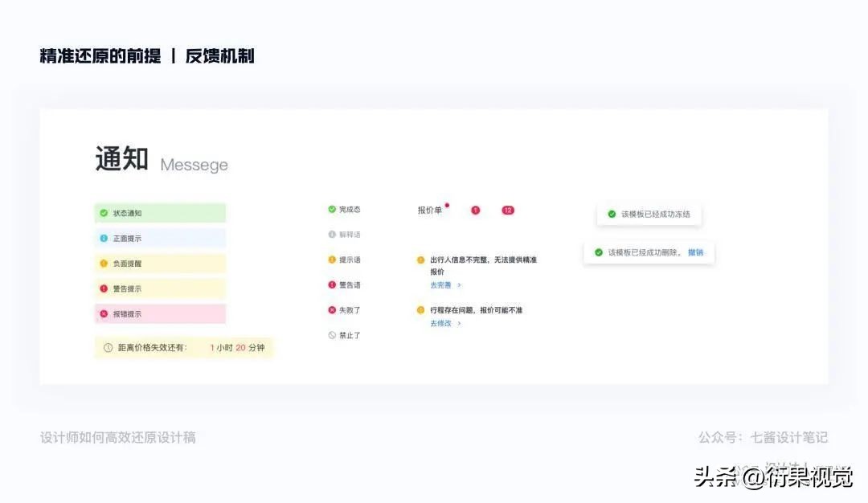Click the yellow alert icon beside 提示语
868x503 pixels.
point(331,259)
